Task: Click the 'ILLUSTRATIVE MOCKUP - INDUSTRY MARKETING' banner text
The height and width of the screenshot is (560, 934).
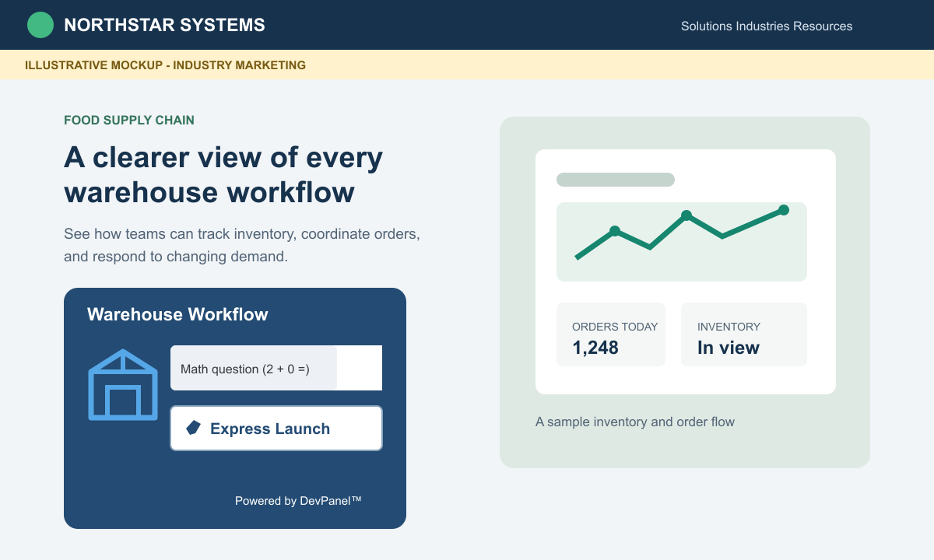Action: [x=165, y=65]
